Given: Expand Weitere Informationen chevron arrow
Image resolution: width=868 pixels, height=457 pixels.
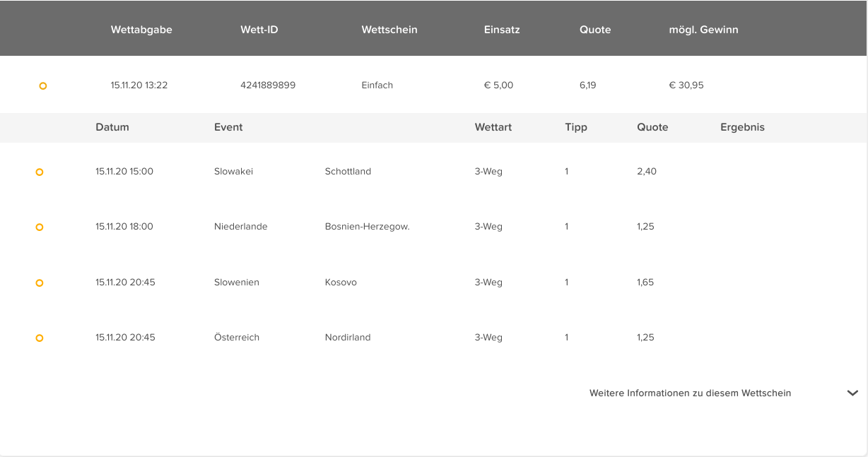Looking at the screenshot, I should coord(852,393).
